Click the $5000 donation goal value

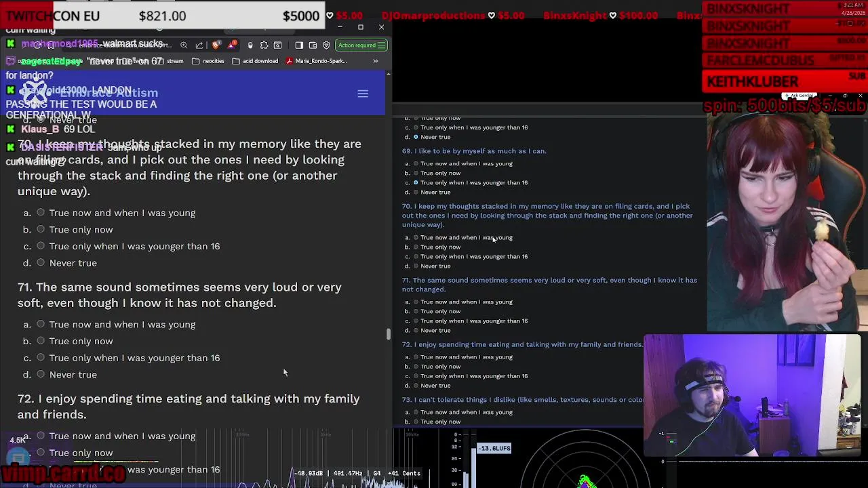[301, 16]
